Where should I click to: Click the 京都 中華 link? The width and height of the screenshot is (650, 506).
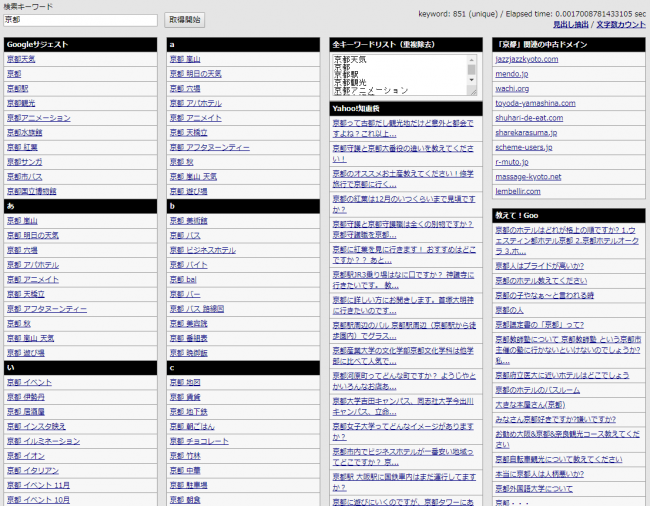(x=185, y=471)
